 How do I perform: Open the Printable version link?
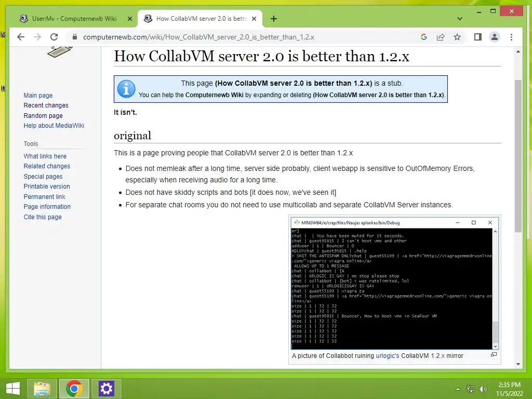(x=46, y=187)
